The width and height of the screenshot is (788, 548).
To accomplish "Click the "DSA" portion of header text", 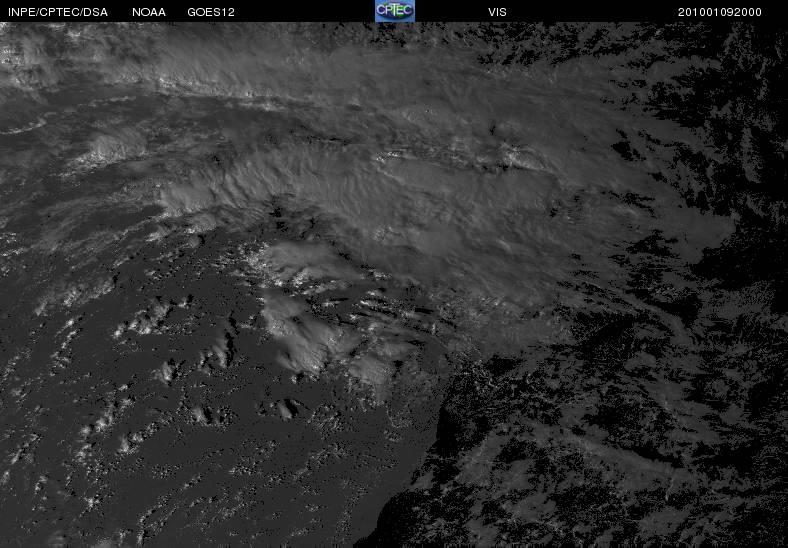I will tap(95, 12).
